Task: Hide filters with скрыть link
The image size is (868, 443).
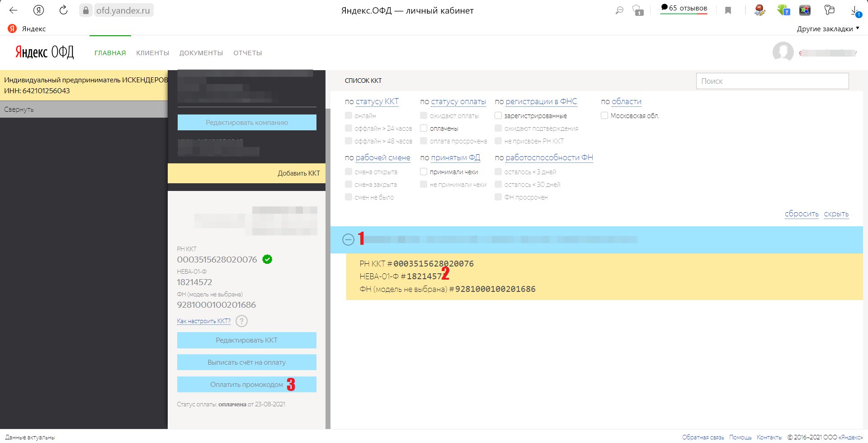Action: coord(836,214)
